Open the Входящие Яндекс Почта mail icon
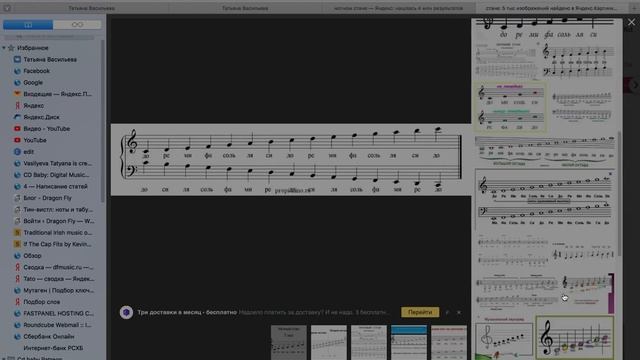Screen dimensions: 640x360 point(17,94)
